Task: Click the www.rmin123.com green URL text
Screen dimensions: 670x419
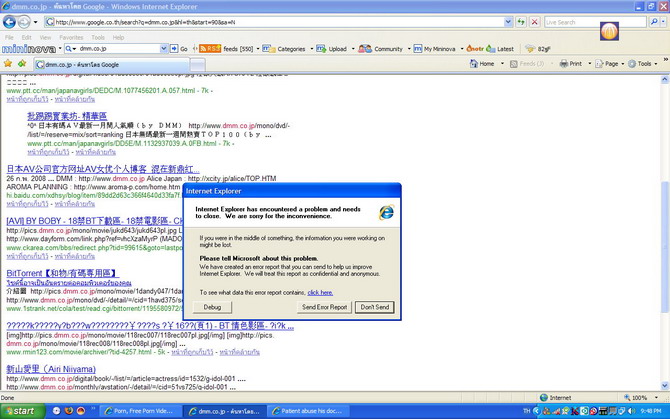Action: tap(79, 352)
